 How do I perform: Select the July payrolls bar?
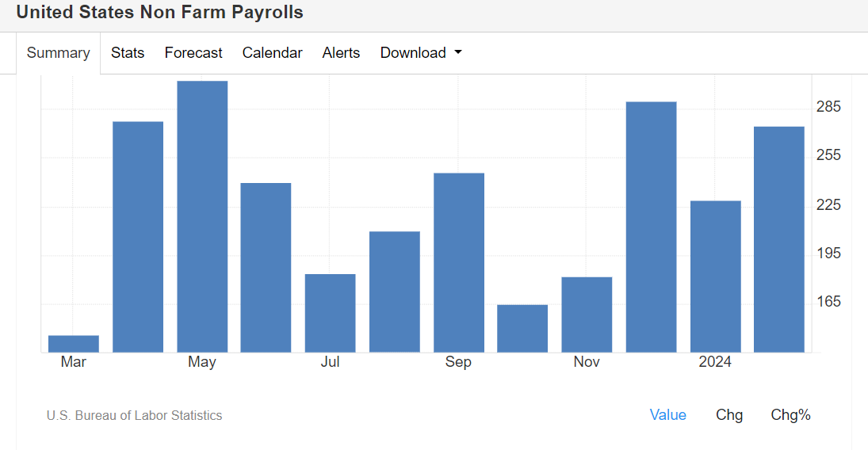point(331,313)
